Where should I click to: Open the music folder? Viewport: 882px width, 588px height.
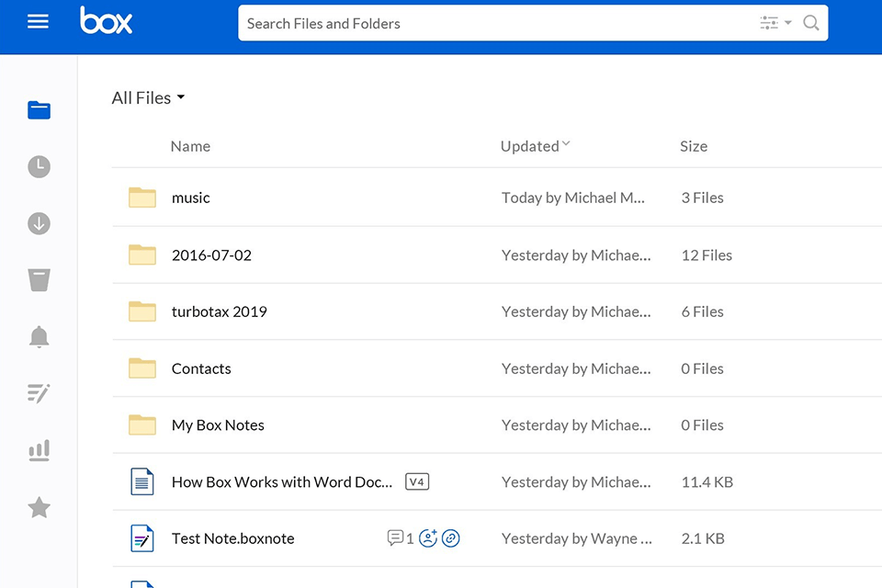point(190,198)
